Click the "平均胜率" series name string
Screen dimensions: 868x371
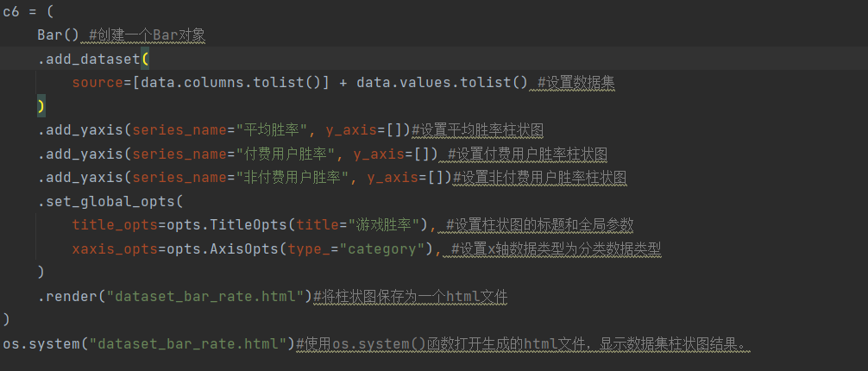coord(274,130)
